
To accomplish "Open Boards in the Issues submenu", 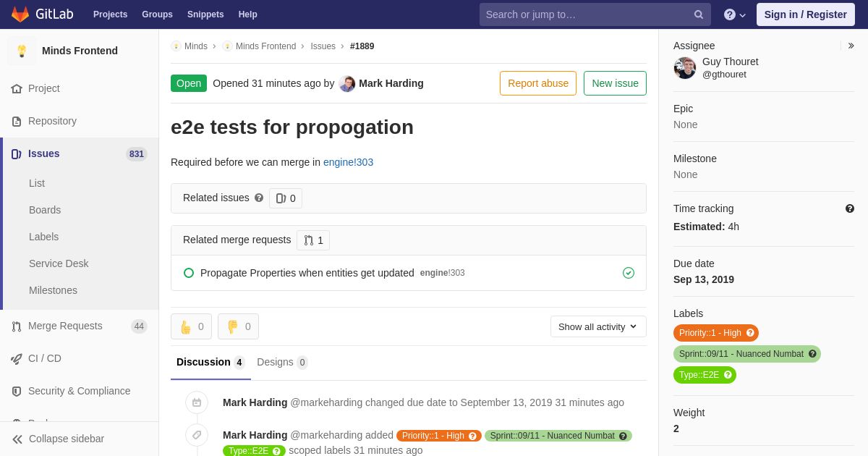I will pyautogui.click(x=45, y=210).
